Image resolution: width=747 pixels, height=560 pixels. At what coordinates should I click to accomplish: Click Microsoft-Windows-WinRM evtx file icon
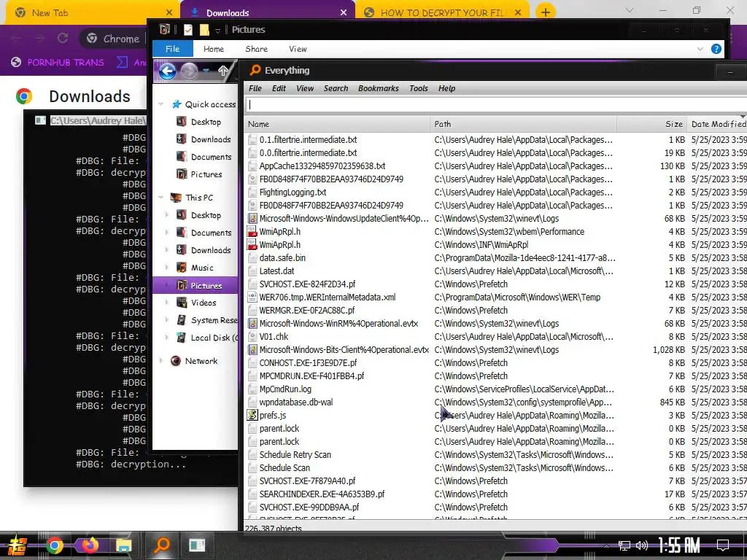click(x=252, y=323)
